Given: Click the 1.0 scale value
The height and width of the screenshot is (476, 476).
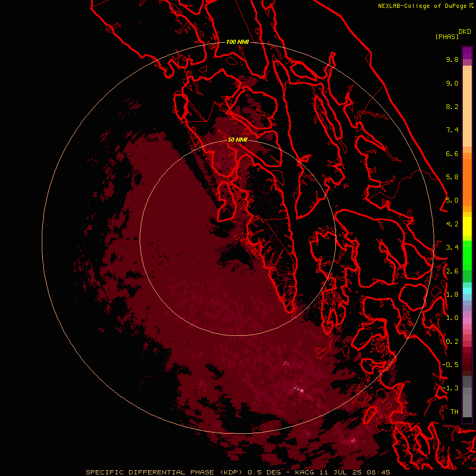Looking at the screenshot, I should point(452,318).
